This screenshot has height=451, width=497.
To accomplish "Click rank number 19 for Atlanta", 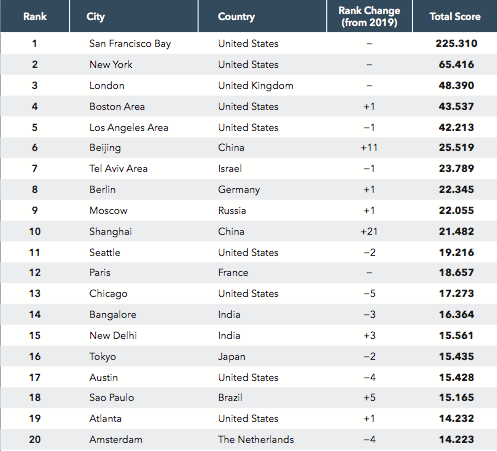I will 35,419.
